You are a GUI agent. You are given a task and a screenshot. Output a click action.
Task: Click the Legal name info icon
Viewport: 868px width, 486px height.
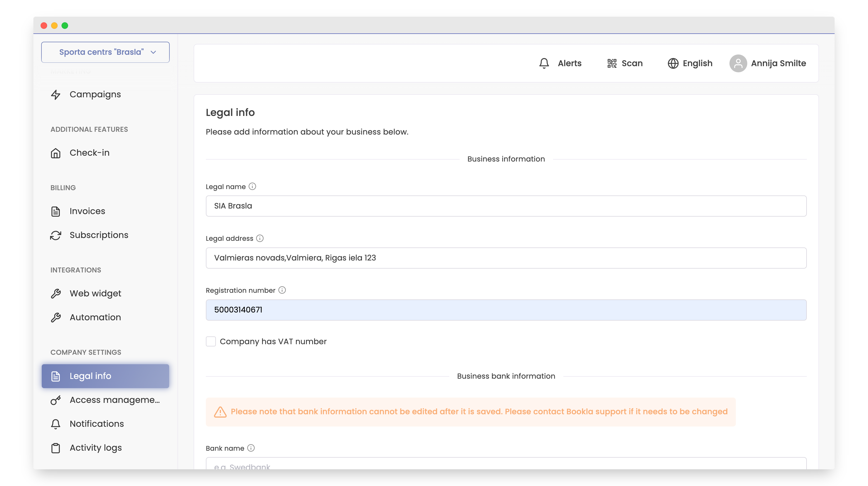pos(252,186)
